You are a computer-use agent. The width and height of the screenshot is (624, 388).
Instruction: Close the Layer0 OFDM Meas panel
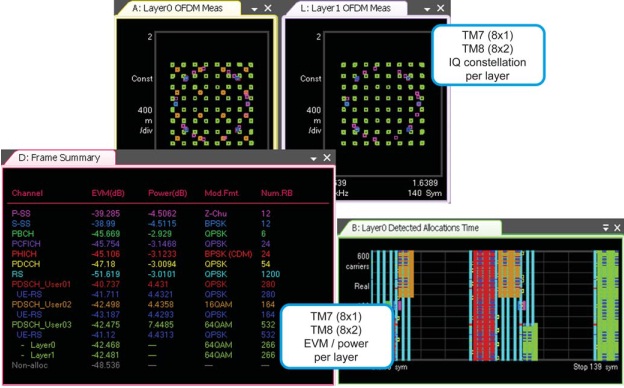(x=268, y=8)
